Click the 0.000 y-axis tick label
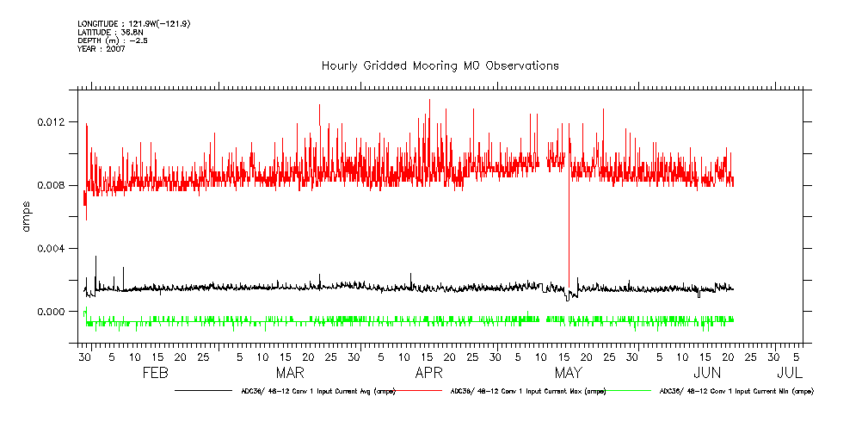This screenshot has width=868, height=434. [50, 312]
